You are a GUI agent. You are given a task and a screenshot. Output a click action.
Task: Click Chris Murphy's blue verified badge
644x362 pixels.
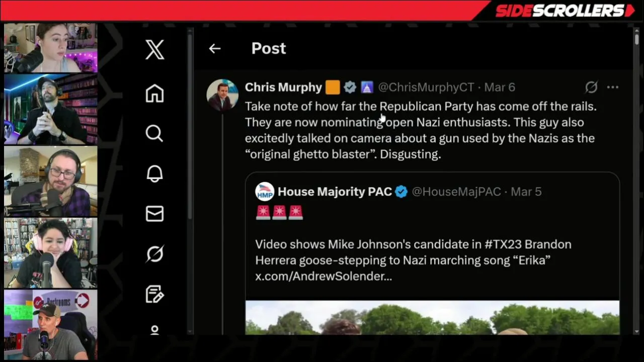tap(350, 87)
